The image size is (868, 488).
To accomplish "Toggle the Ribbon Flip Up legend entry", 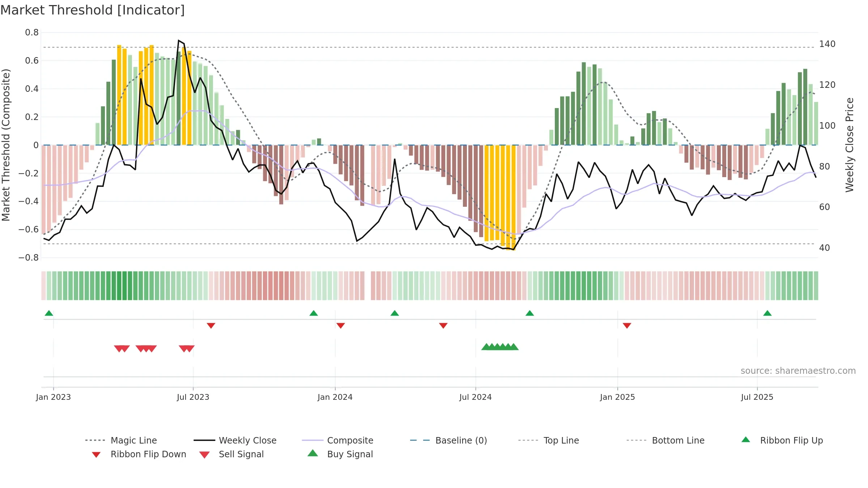I will (x=782, y=440).
